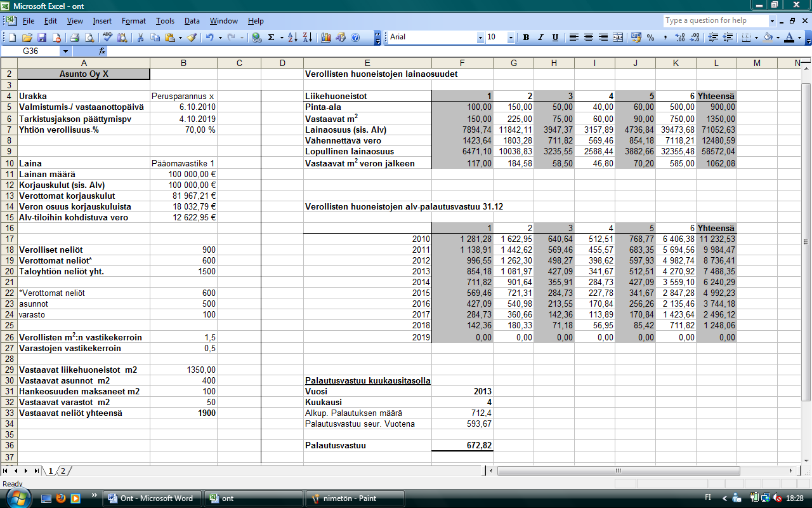The image size is (812, 508).
Task: Click the horizontal scrollbar thumb
Action: point(617,471)
